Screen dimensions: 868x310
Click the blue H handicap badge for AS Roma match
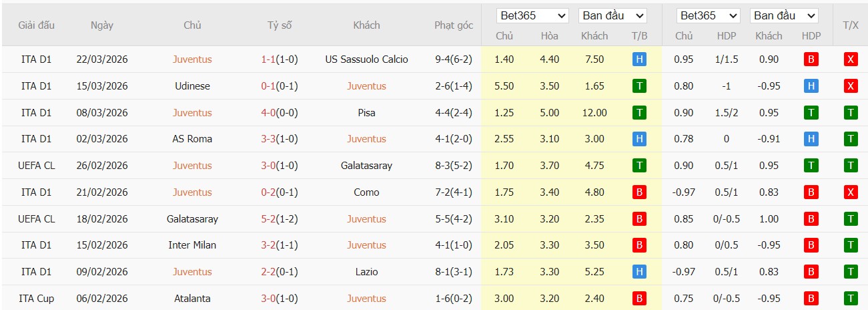[x=811, y=139]
